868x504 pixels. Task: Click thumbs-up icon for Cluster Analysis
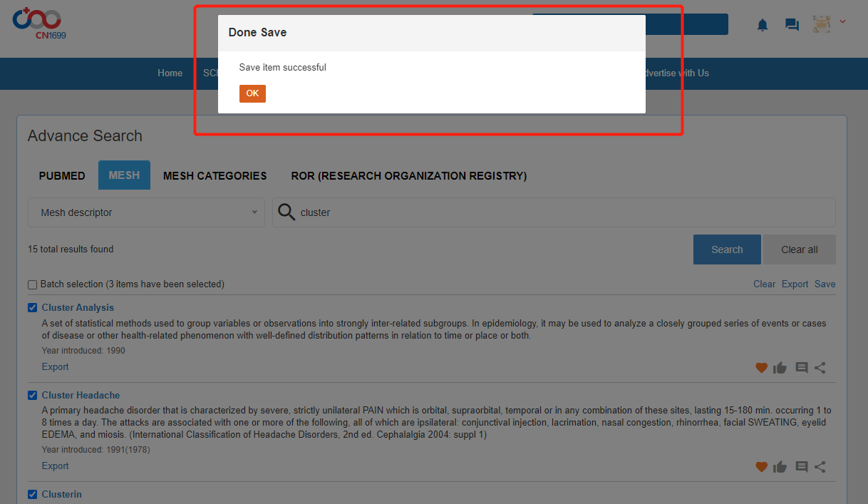(x=780, y=368)
